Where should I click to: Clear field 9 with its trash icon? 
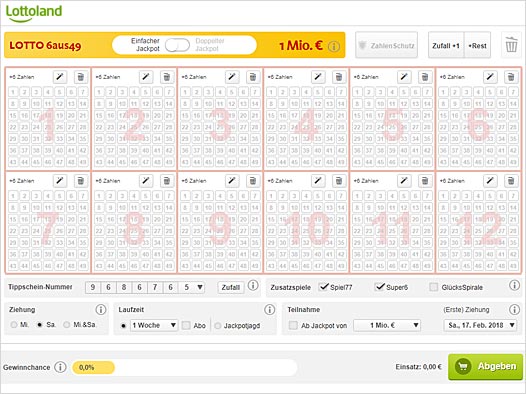(x=253, y=181)
